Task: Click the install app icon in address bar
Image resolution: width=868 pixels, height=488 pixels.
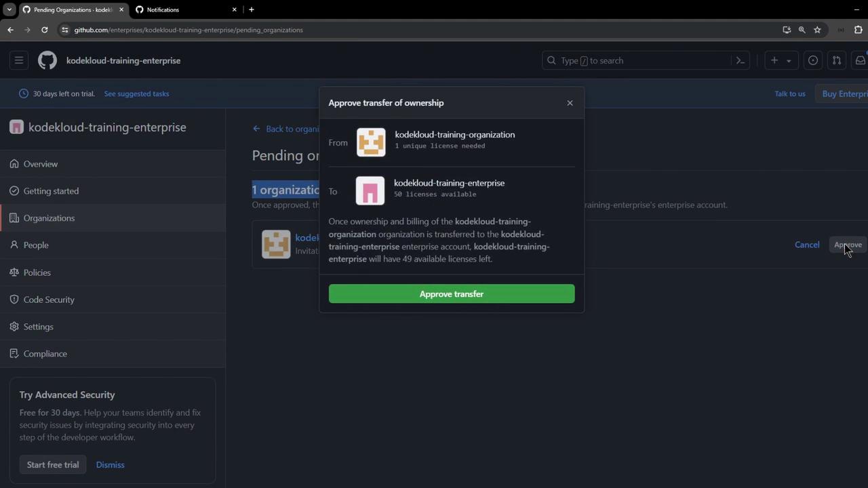Action: [x=787, y=30]
